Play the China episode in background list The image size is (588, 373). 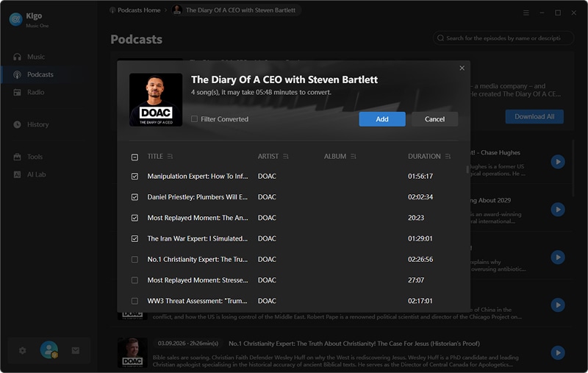[x=558, y=305]
